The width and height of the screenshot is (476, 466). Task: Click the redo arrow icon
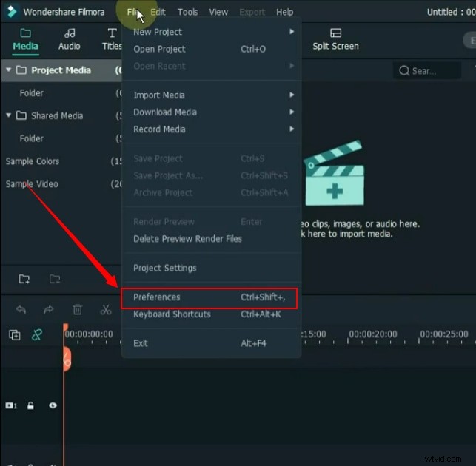[49, 310]
